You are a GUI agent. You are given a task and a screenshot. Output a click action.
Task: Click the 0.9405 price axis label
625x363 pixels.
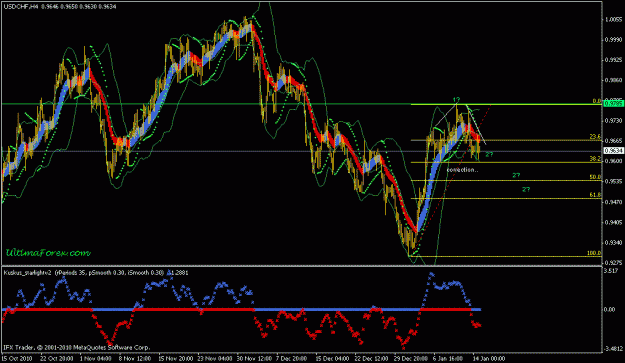coord(614,222)
